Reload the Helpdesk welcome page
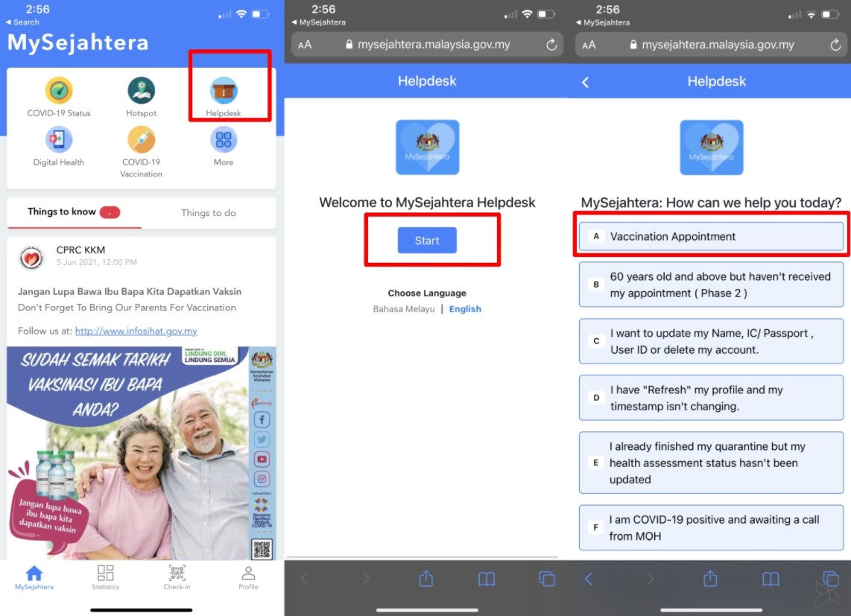The image size is (851, 616). pos(551,45)
